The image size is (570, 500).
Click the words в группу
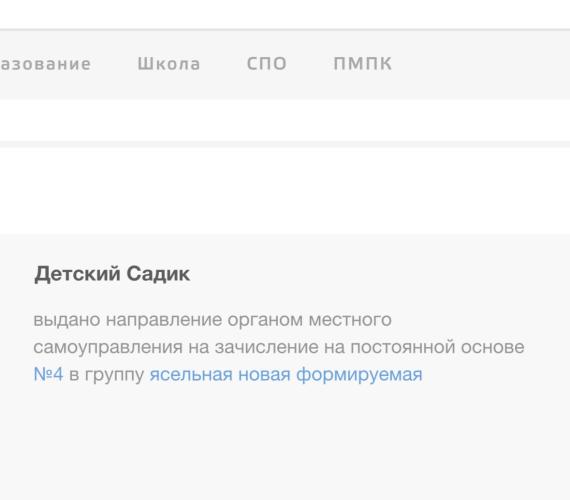coord(107,375)
